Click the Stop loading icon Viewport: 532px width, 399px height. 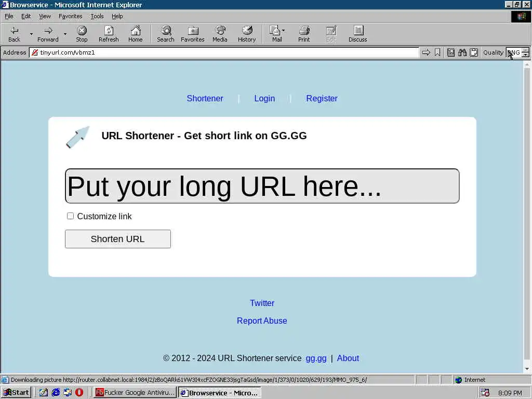pyautogui.click(x=82, y=34)
